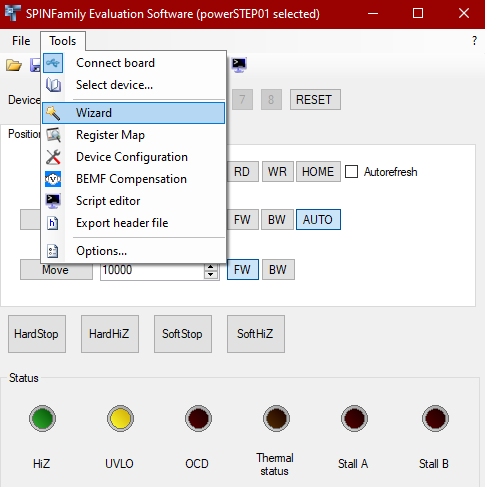Screen dimensions: 485x487
Task: Select BW direction for Move command
Action: point(278,270)
